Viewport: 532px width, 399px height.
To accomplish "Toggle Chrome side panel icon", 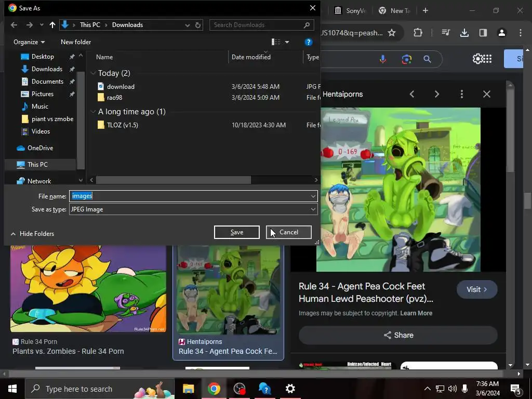I will [x=483, y=33].
